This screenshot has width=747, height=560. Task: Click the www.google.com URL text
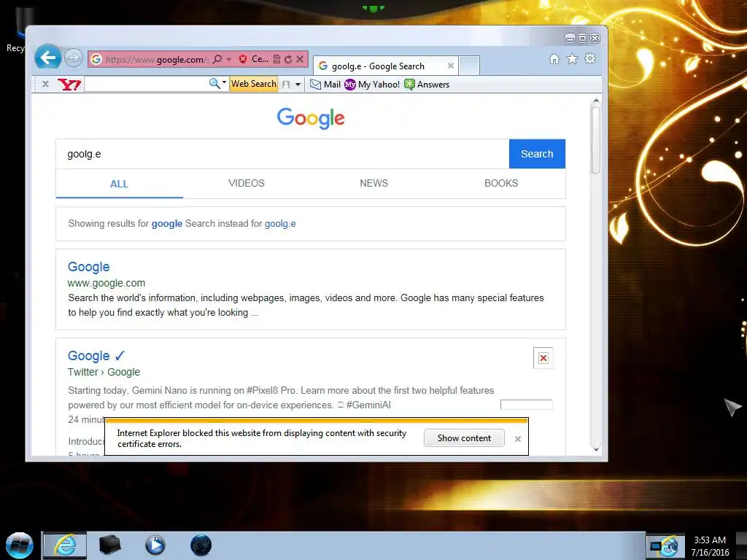pyautogui.click(x=107, y=283)
